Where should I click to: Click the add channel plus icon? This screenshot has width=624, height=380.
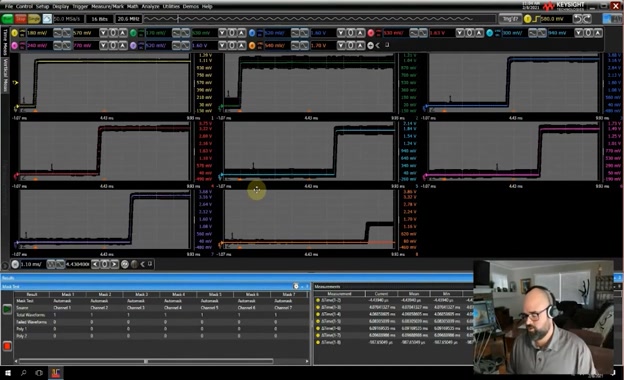pos(370,46)
